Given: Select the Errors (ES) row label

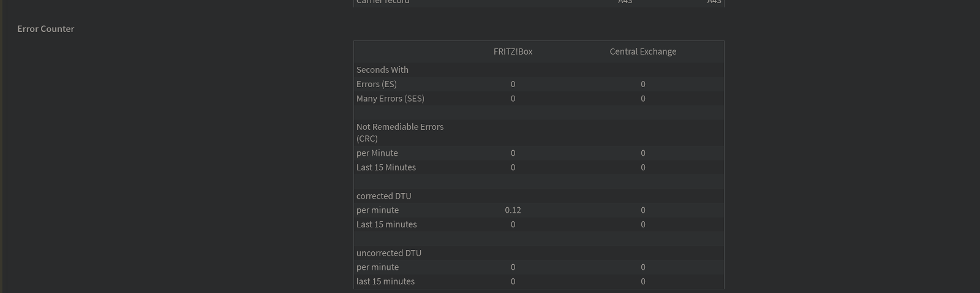Looking at the screenshot, I should pyautogui.click(x=376, y=84).
